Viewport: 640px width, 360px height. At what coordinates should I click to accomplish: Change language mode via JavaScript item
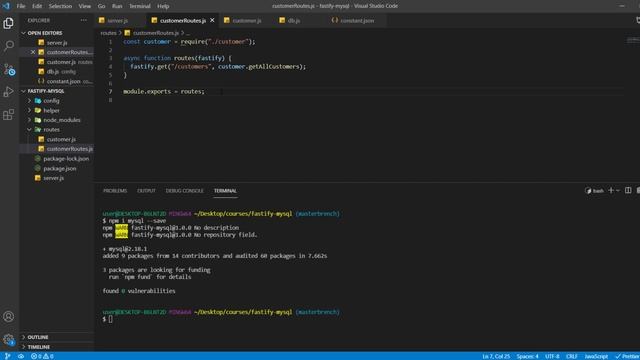(596, 356)
